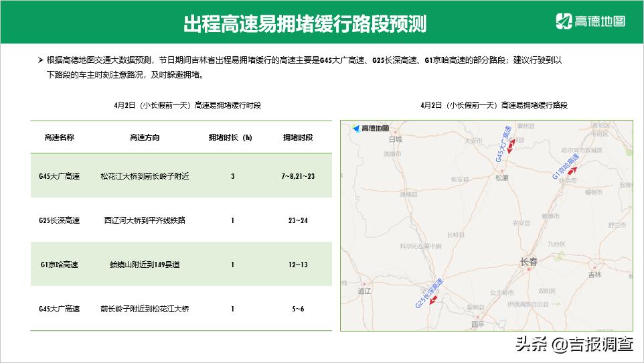The height and width of the screenshot is (363, 644).
Task: Select the cell 5~6
Action: coord(298,309)
